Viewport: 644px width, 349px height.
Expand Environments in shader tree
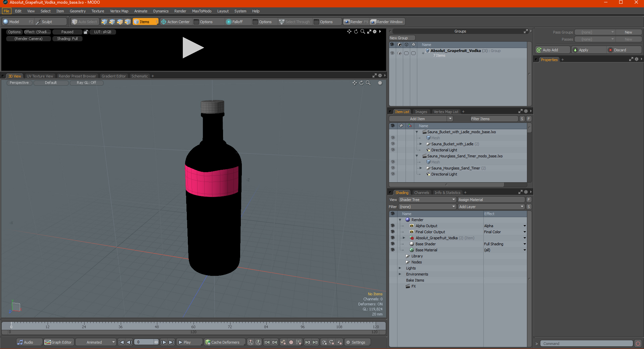click(x=400, y=274)
